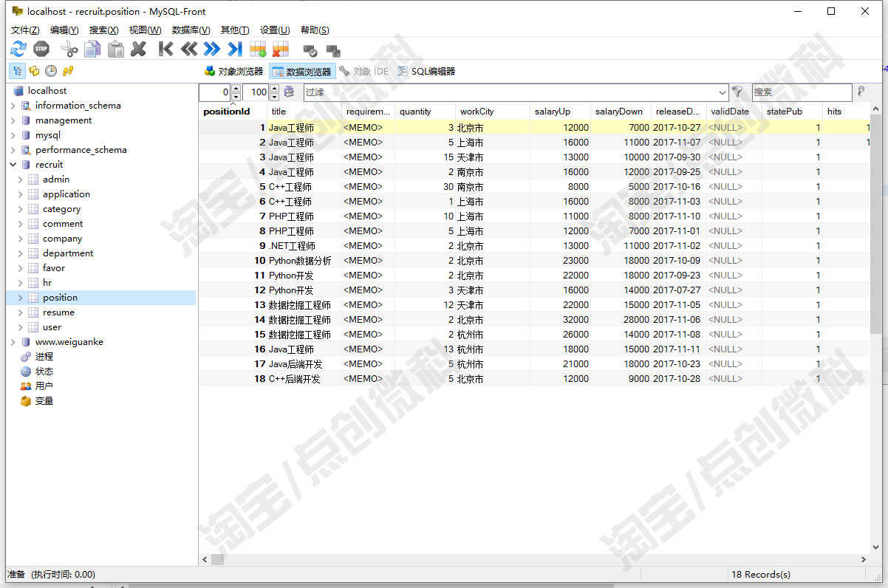This screenshot has width=888, height=588.
Task: Select the 变量 item in tree
Action: (x=44, y=401)
